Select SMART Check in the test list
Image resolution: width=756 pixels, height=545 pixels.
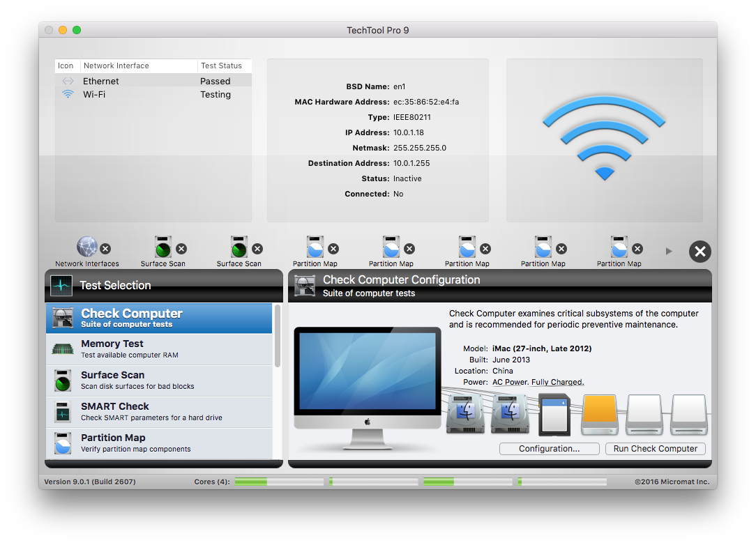click(159, 412)
